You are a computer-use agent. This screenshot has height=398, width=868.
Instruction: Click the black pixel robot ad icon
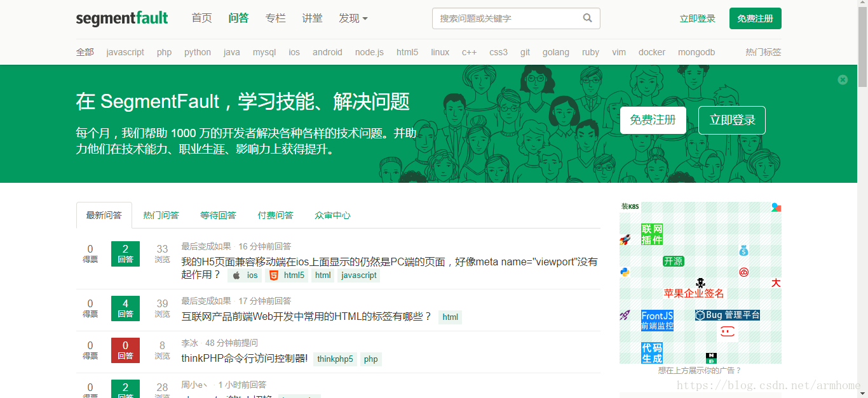(700, 282)
